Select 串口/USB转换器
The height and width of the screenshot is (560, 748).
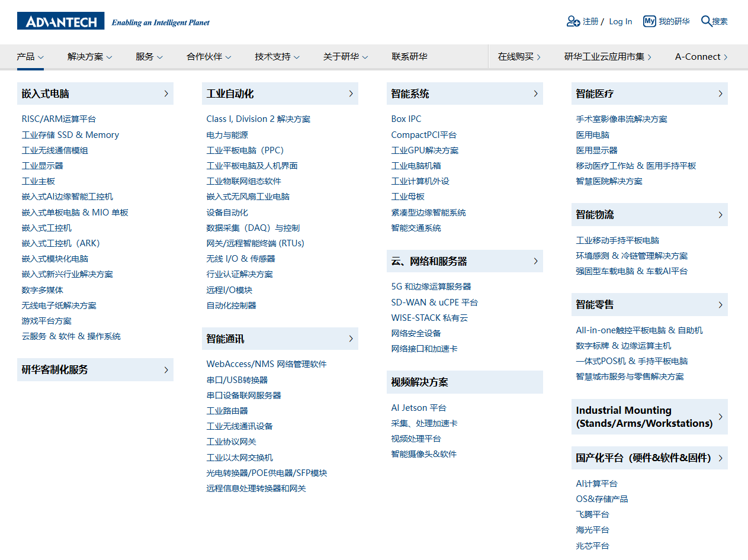[237, 380]
